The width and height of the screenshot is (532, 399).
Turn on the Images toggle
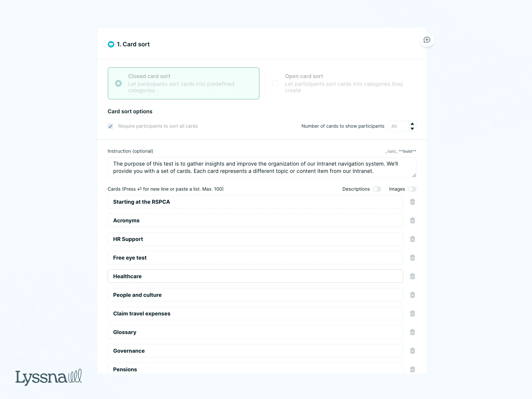pyautogui.click(x=412, y=189)
